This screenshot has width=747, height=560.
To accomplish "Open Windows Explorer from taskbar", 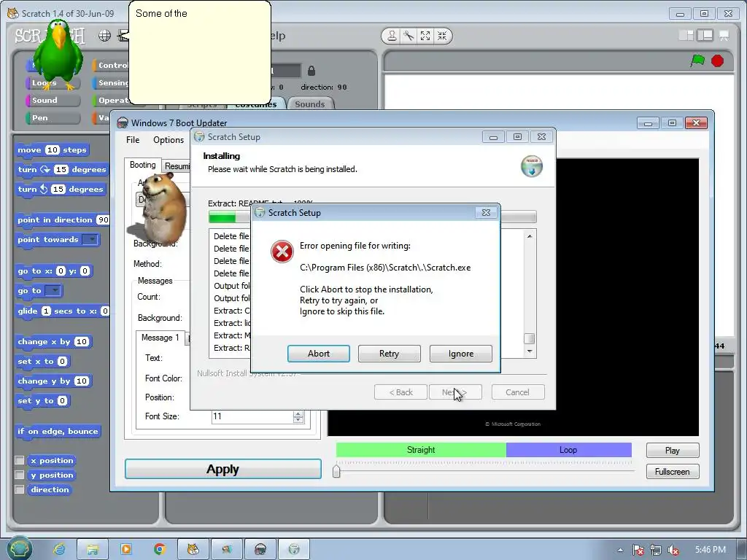I will click(93, 549).
